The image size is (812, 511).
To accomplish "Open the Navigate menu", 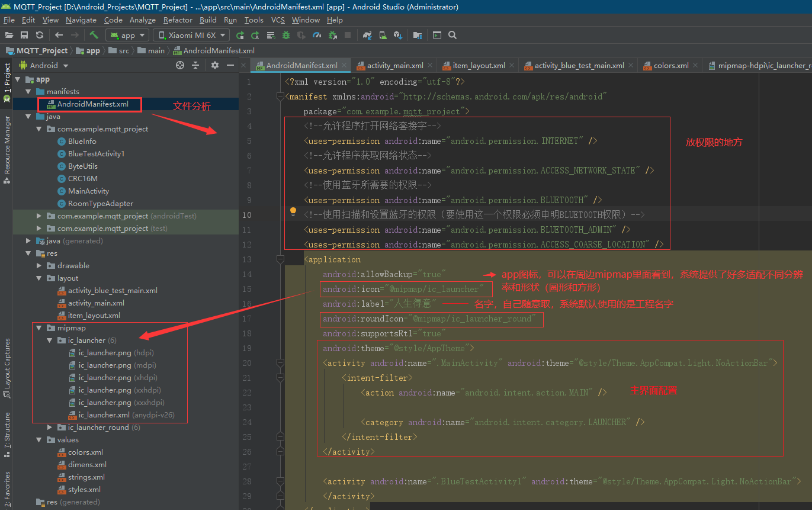I will (x=81, y=20).
